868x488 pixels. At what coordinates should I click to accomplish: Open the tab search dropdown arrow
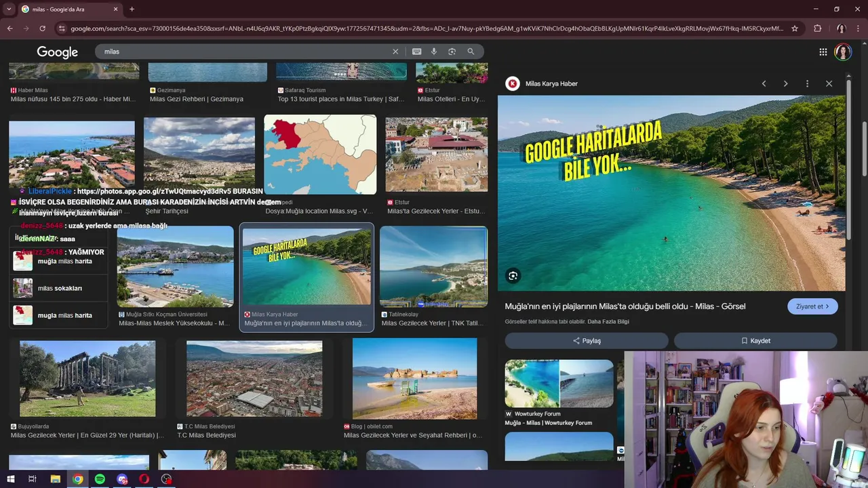[9, 9]
